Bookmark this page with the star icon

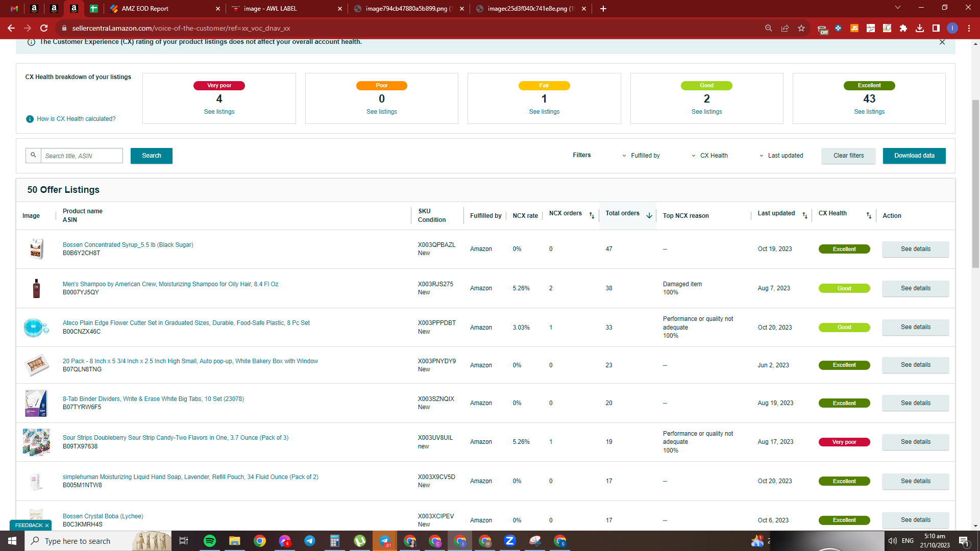[801, 28]
